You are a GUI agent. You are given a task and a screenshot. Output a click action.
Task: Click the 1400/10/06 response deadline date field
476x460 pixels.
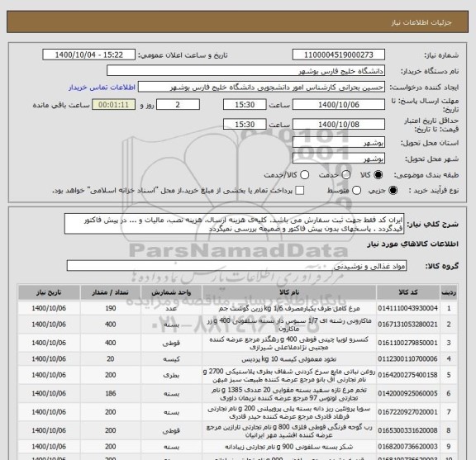click(x=339, y=105)
